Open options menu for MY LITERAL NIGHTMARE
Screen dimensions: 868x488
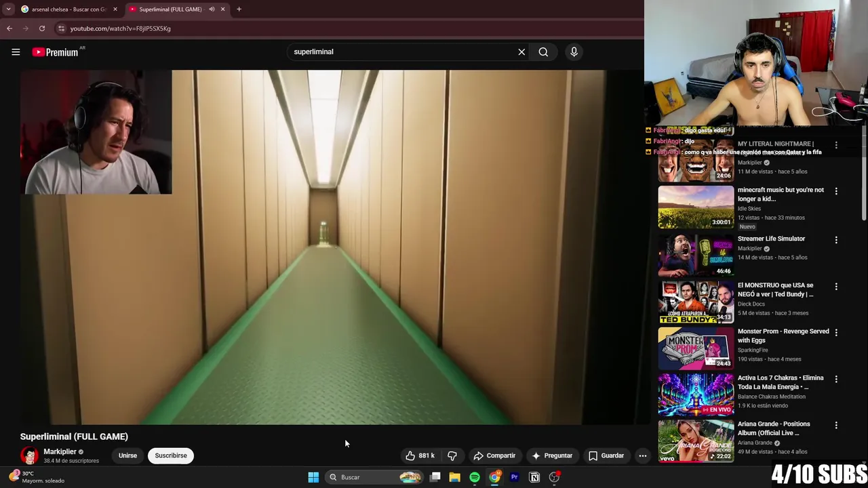point(836,145)
